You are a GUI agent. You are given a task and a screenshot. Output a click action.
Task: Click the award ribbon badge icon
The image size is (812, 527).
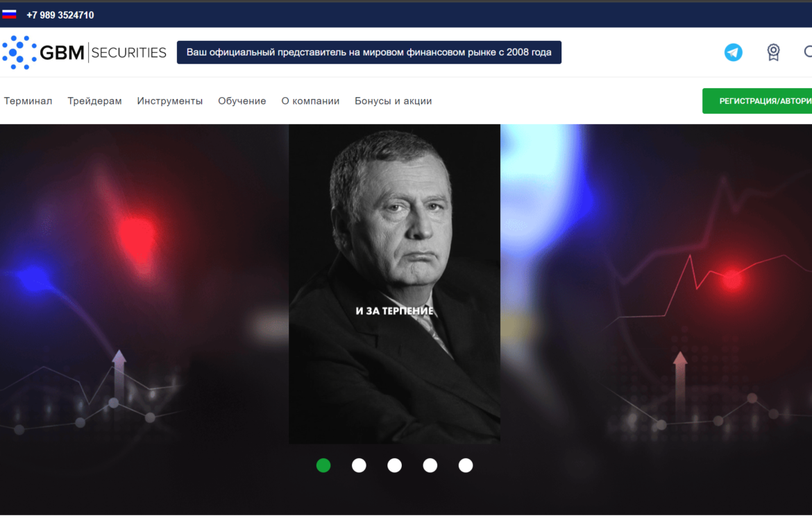coord(773,52)
